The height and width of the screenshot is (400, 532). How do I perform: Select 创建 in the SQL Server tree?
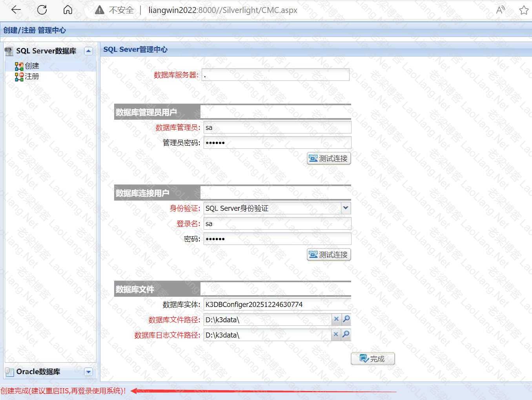32,66
